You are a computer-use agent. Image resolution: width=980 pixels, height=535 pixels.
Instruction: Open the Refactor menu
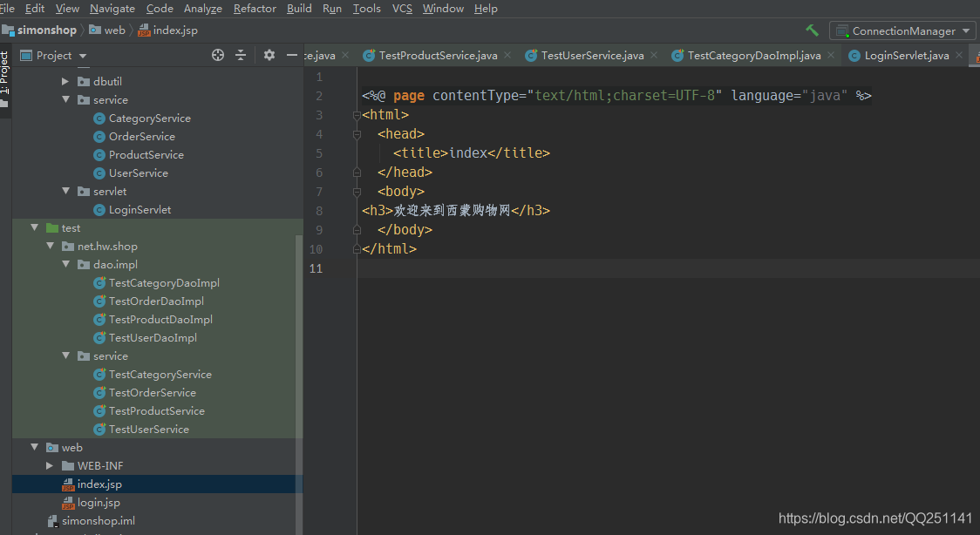click(255, 9)
